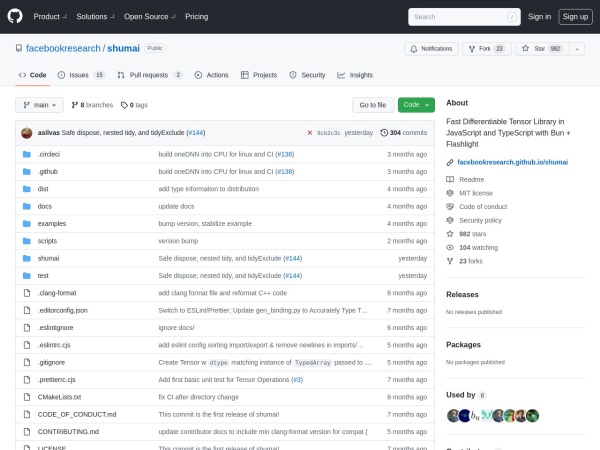The image size is (600, 450).
Task: Click the Sign up button
Action: (575, 16)
